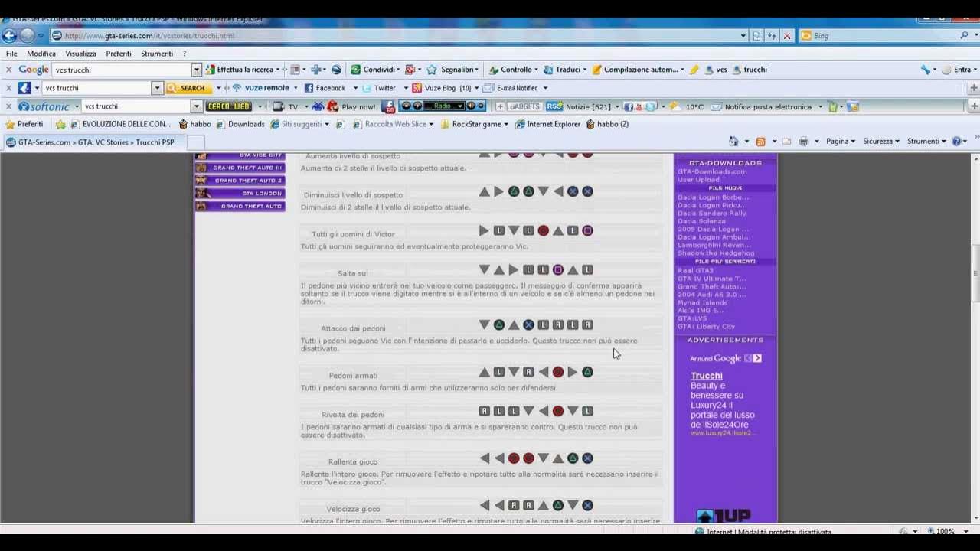This screenshot has width=980, height=551.
Task: Click the Print icon in command bar
Action: (803, 142)
